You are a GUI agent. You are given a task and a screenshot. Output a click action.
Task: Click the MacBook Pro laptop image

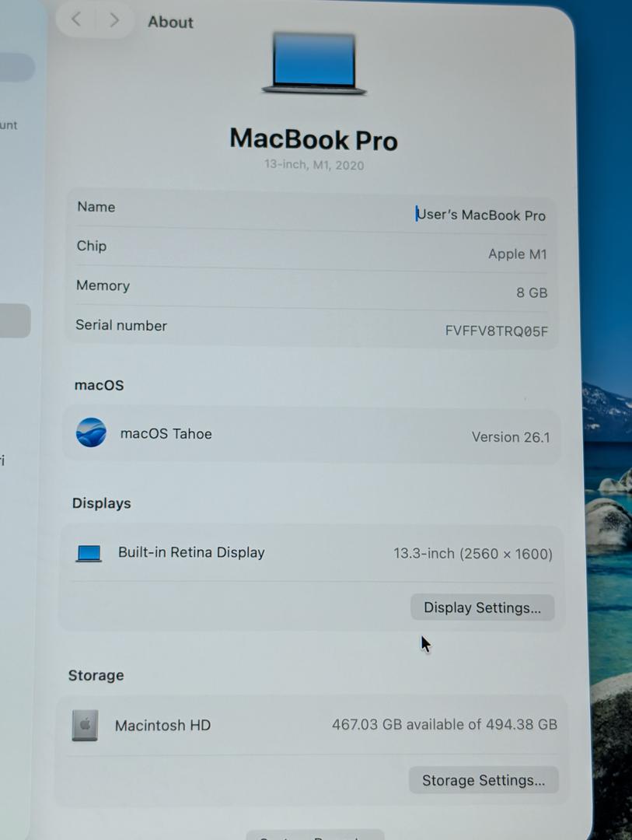click(x=314, y=64)
